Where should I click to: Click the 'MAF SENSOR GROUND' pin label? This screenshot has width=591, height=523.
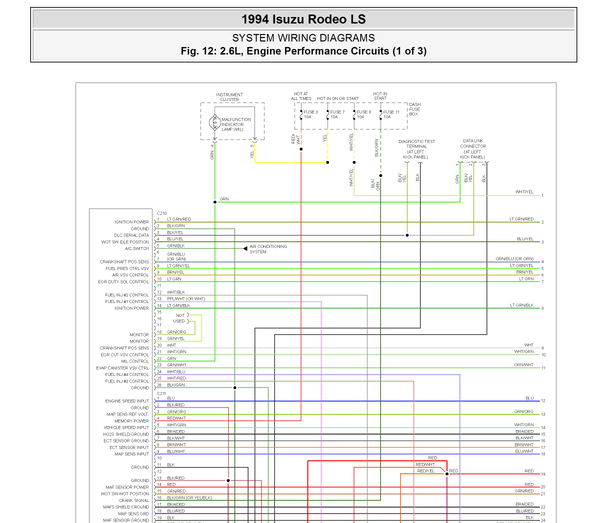click(x=126, y=520)
